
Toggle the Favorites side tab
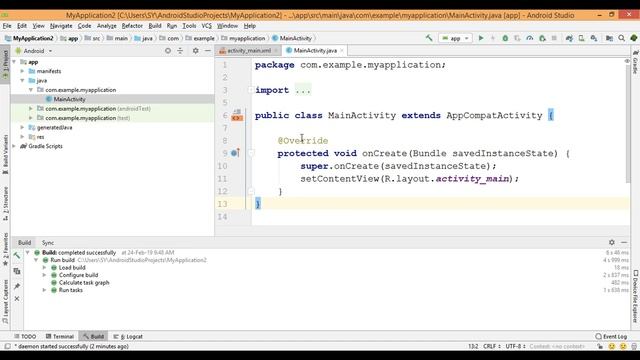point(5,249)
